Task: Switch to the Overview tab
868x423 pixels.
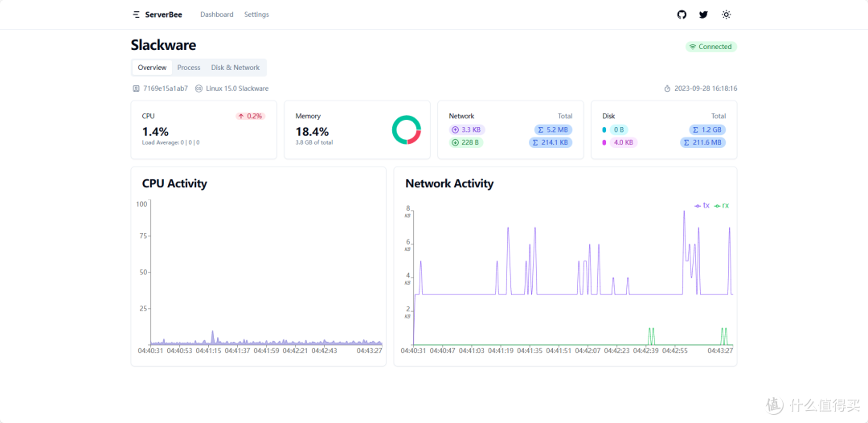Action: pos(152,68)
